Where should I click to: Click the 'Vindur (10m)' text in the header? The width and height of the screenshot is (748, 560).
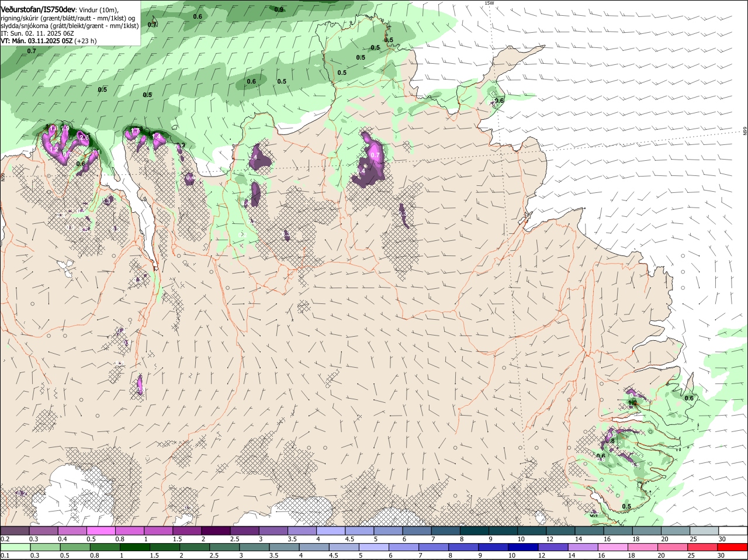point(99,10)
